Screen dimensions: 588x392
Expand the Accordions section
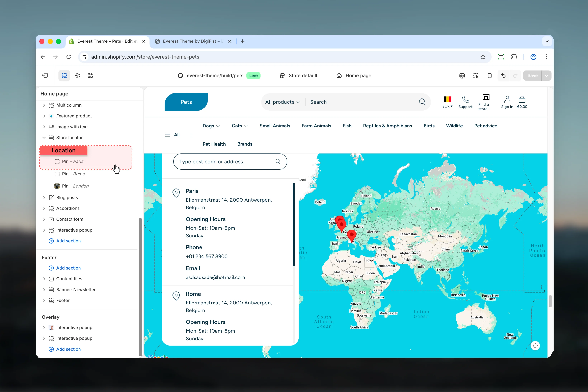pos(44,209)
